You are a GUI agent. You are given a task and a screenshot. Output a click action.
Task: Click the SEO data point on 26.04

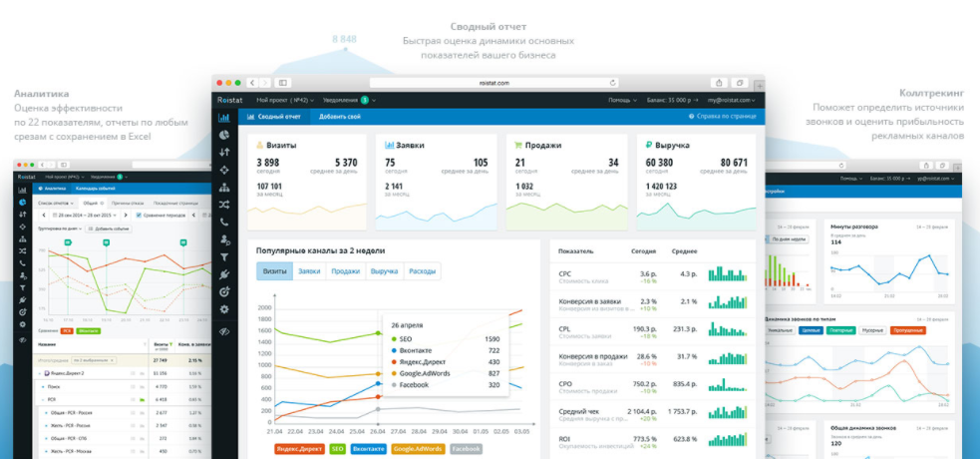click(378, 334)
